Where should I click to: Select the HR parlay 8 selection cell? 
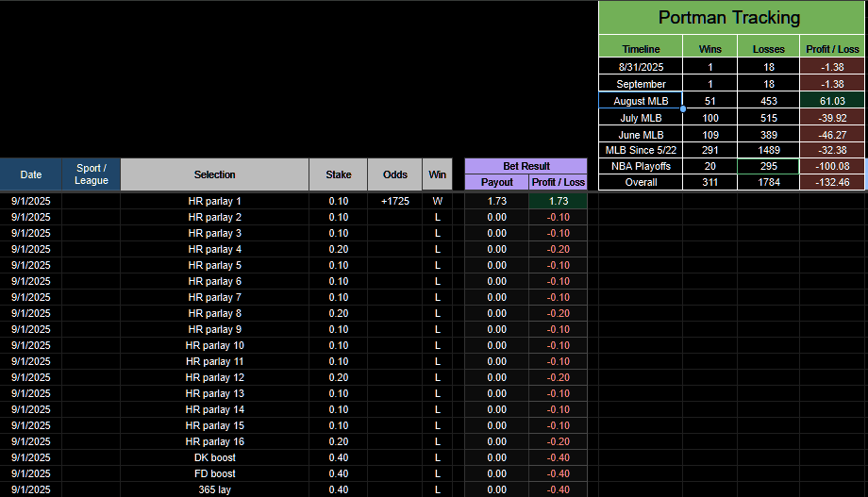click(x=215, y=313)
